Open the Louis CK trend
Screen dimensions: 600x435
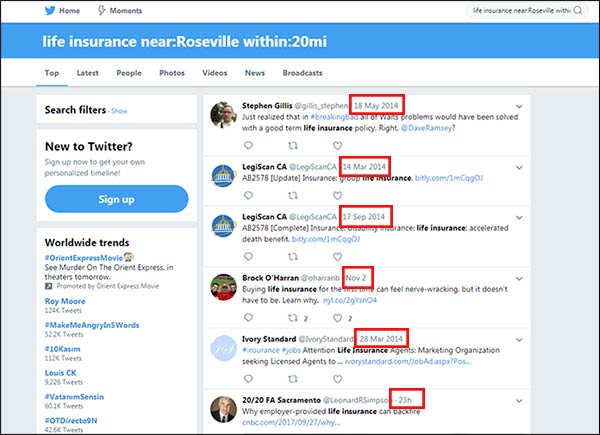(60, 373)
